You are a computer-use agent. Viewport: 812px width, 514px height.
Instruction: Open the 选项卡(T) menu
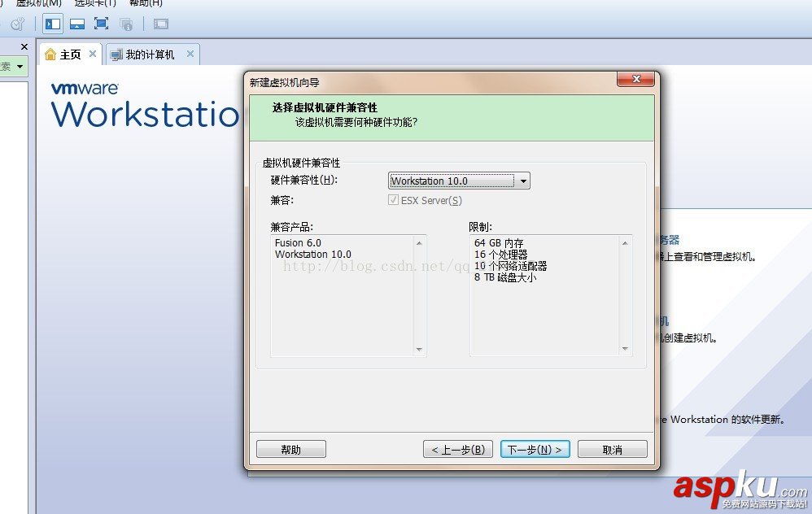click(95, 3)
